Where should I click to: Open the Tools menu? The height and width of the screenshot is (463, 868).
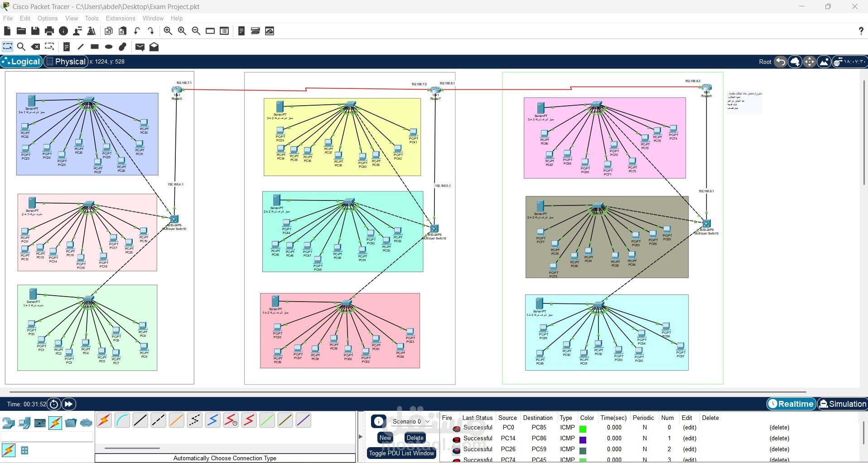(x=92, y=18)
